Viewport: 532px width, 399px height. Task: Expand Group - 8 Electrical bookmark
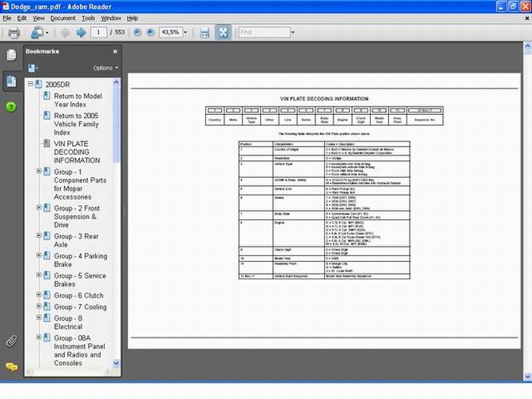[x=38, y=318]
